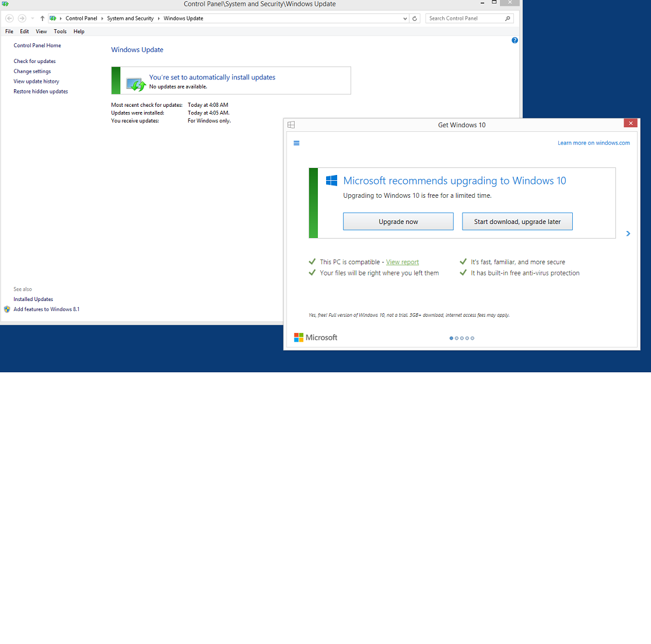Open Change settings link

click(x=32, y=71)
